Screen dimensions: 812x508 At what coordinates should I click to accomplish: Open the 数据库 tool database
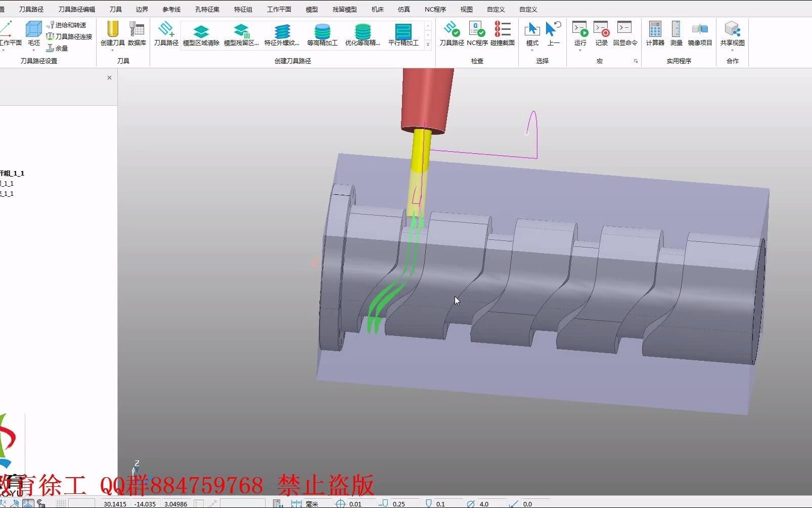tap(137, 33)
